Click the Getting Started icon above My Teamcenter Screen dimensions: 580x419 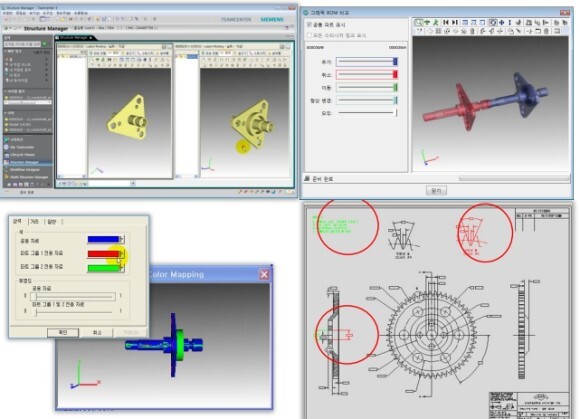coord(6,139)
